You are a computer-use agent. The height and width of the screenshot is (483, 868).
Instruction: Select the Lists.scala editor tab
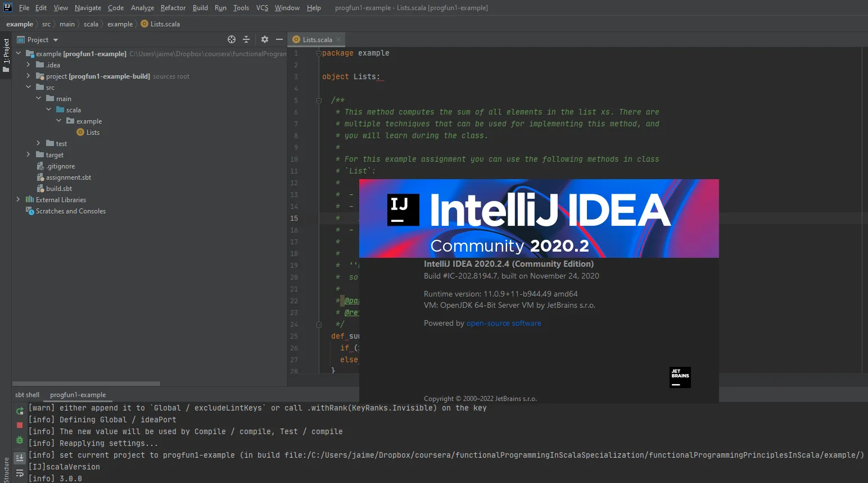click(x=317, y=40)
